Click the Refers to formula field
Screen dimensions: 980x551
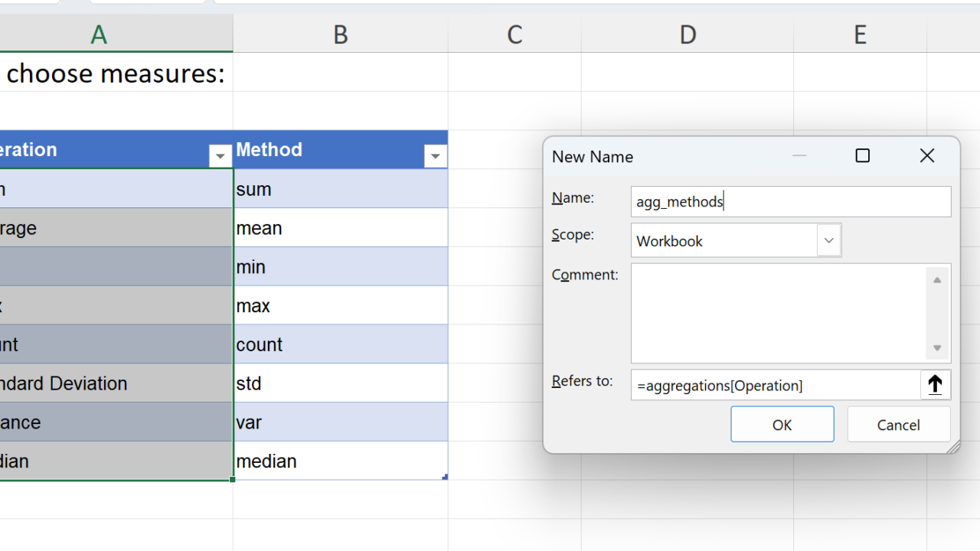[x=775, y=385]
